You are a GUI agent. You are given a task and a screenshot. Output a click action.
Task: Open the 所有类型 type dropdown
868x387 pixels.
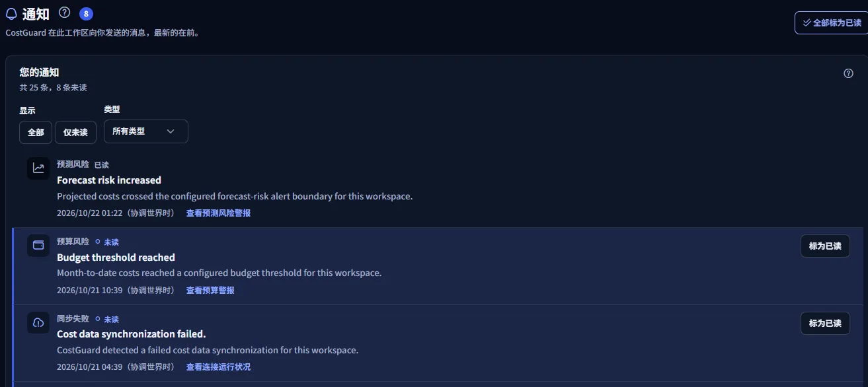(146, 131)
